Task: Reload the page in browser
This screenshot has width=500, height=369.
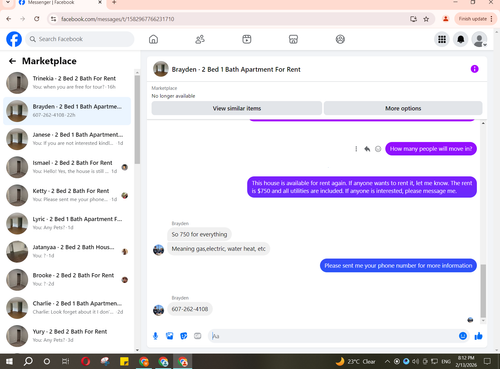Action: (37, 19)
